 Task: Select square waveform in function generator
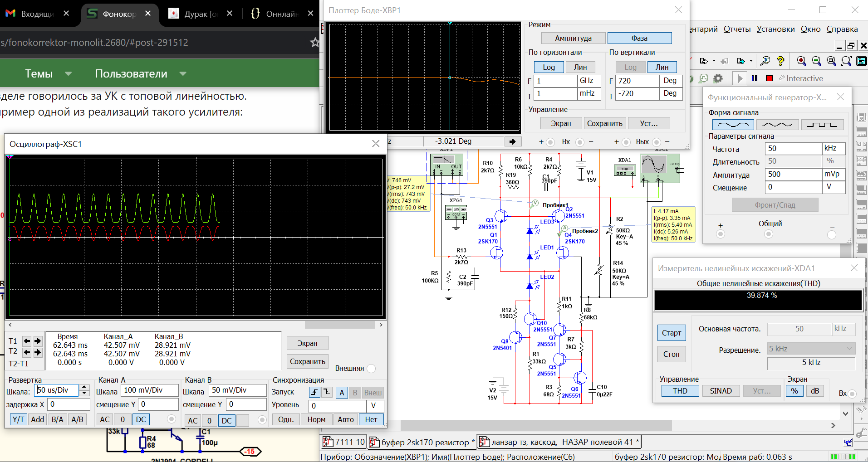(x=822, y=124)
